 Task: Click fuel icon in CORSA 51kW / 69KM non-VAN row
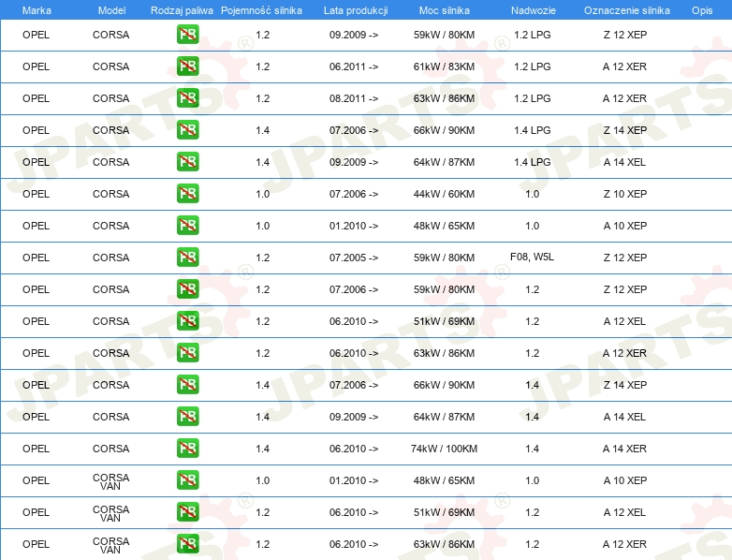[187, 321]
